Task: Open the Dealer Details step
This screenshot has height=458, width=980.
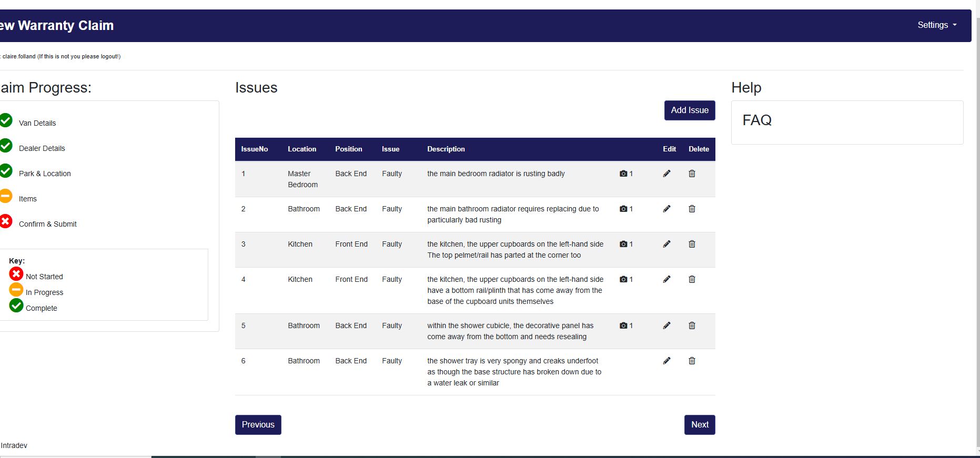Action: 42,148
